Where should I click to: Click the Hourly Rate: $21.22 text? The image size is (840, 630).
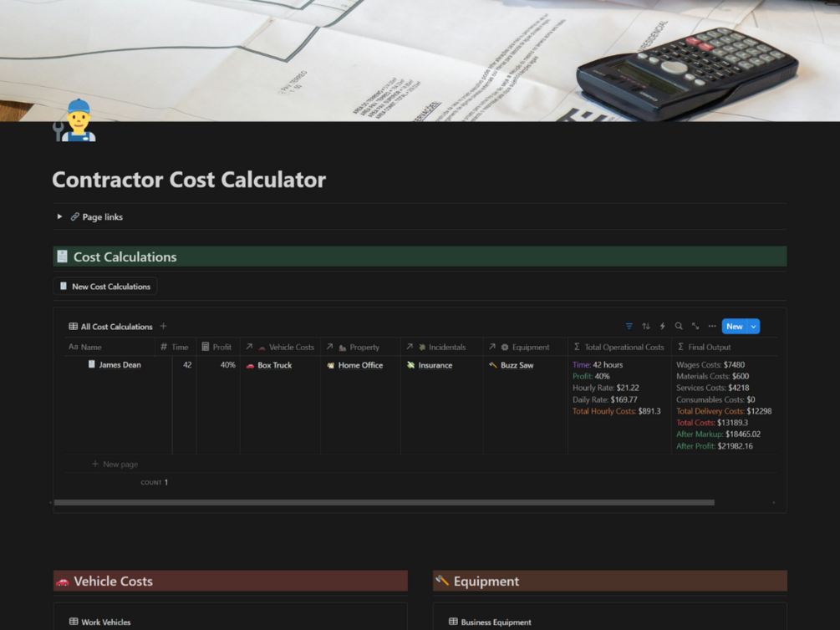click(605, 388)
